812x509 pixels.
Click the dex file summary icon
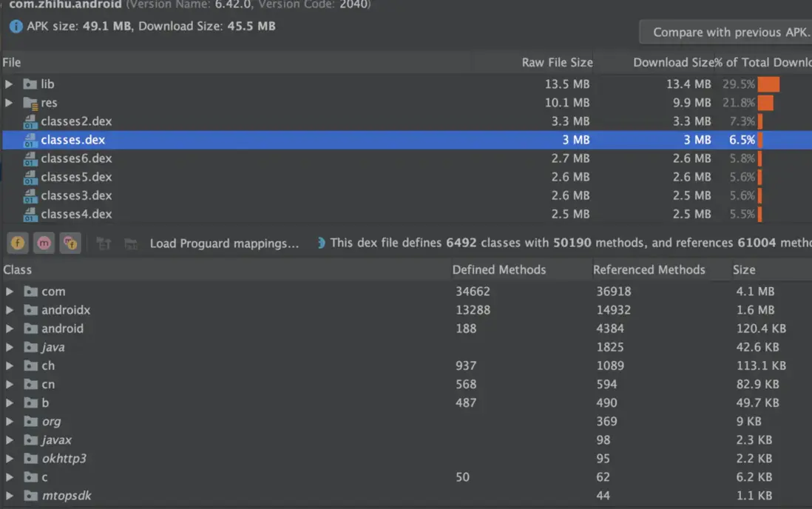click(x=321, y=243)
